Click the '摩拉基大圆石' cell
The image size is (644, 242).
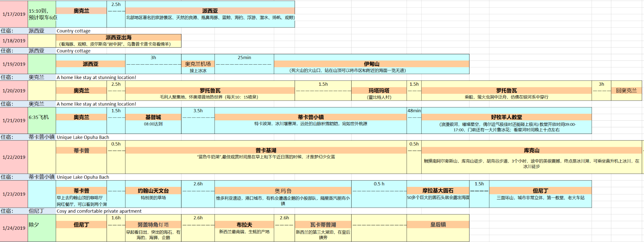(x=438, y=191)
